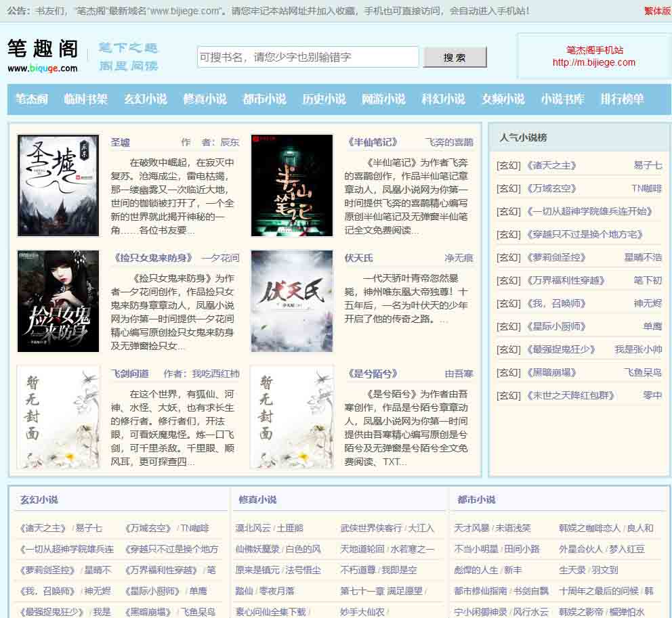Open 素心问仙全集下载 link
672x618 pixels.
(x=271, y=612)
